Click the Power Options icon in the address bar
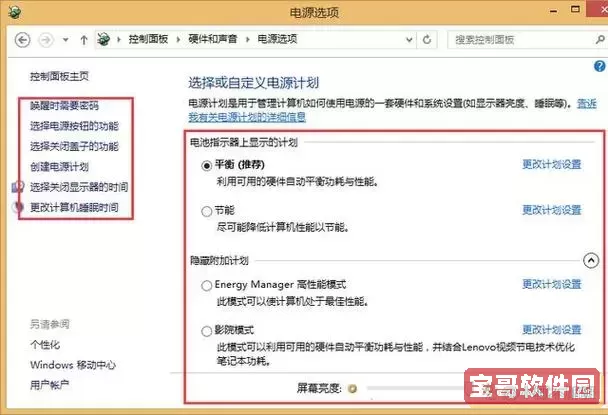Screen dimensions: 608x415 tap(104, 39)
